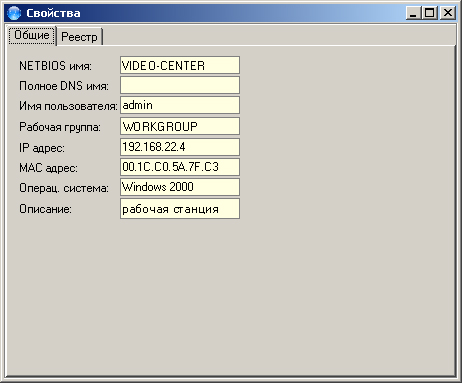
Task: Click the IP адрес label
Action: coord(42,148)
